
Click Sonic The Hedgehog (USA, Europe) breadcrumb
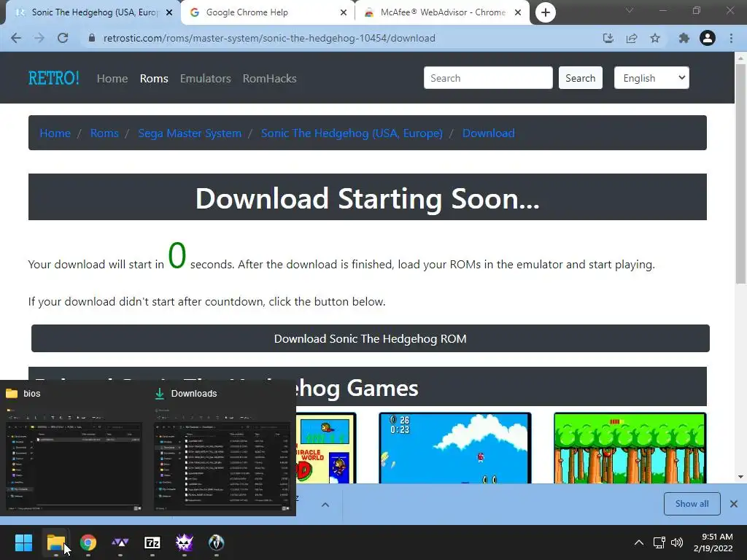tap(352, 133)
